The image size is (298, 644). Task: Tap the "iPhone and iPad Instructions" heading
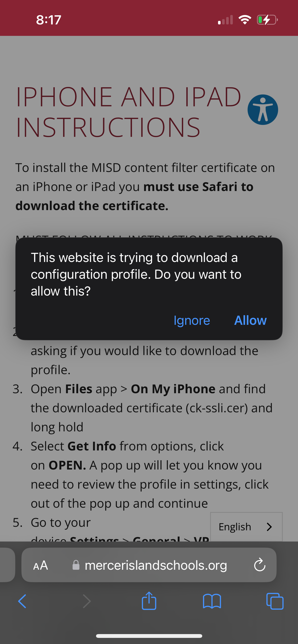point(129,112)
